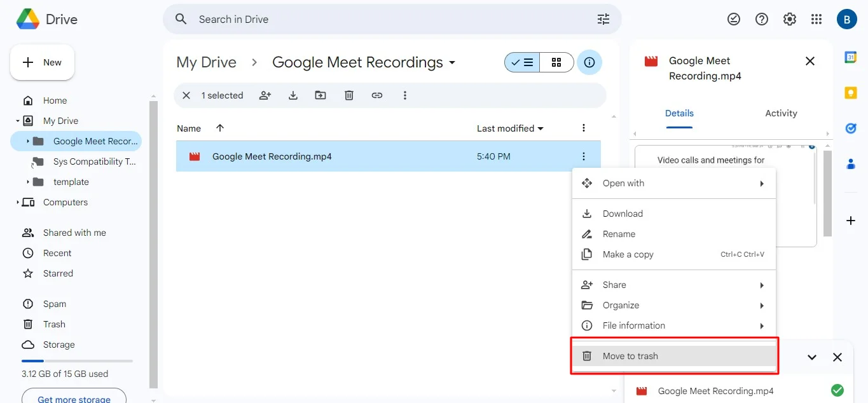Copy link using the link icon
This screenshot has width=868, height=403.
click(x=376, y=95)
